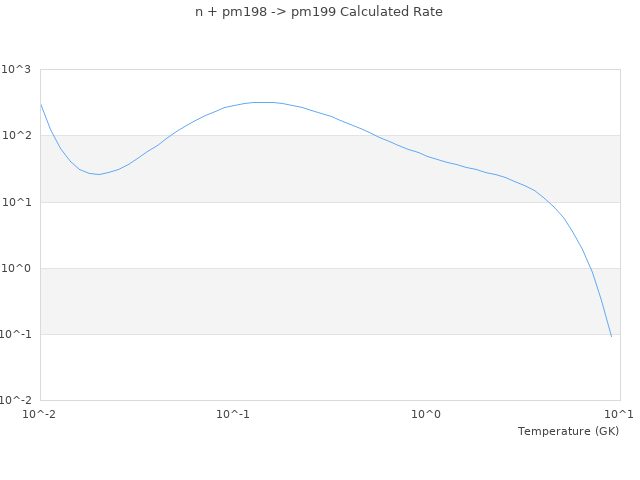The image size is (640, 480).
Task: Select the 10^-1 label on the y-axis
Action: [x=15, y=334]
